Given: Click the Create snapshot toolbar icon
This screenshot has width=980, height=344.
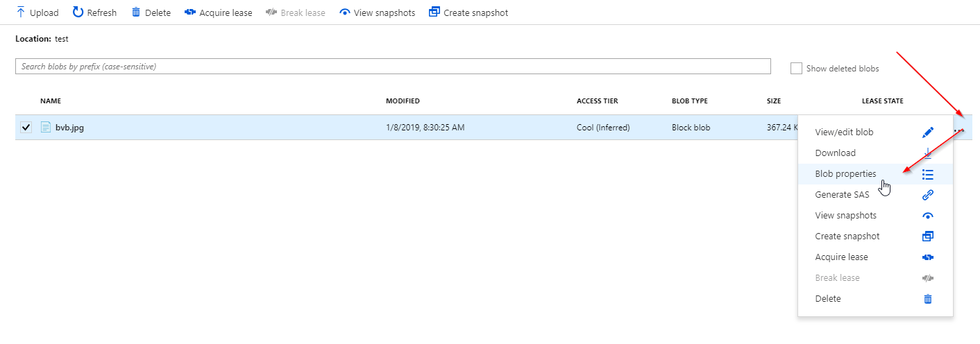Looking at the screenshot, I should coord(434,12).
